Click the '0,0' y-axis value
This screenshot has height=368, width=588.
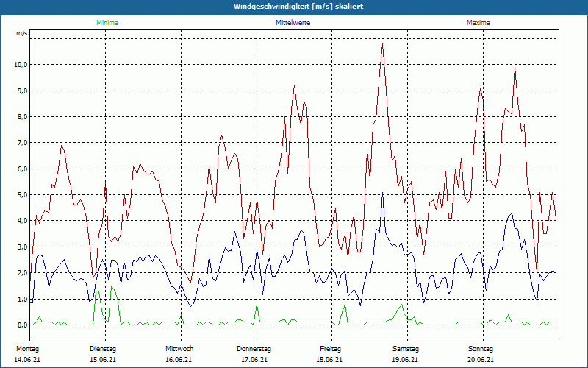click(x=23, y=325)
